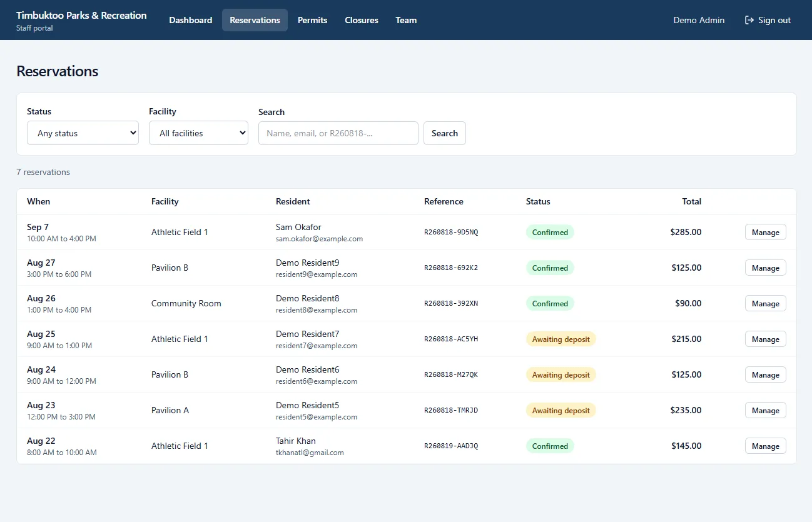Click Confirmed badge in Aug 27 row
Screen dimensions: 812x522
pos(550,268)
